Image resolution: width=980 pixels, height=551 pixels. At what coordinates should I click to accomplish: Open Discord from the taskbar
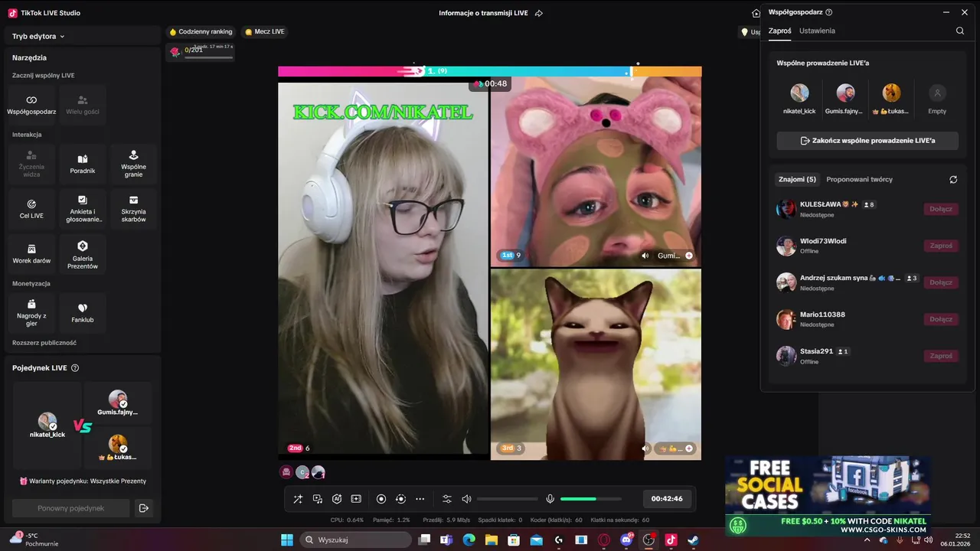627,540
